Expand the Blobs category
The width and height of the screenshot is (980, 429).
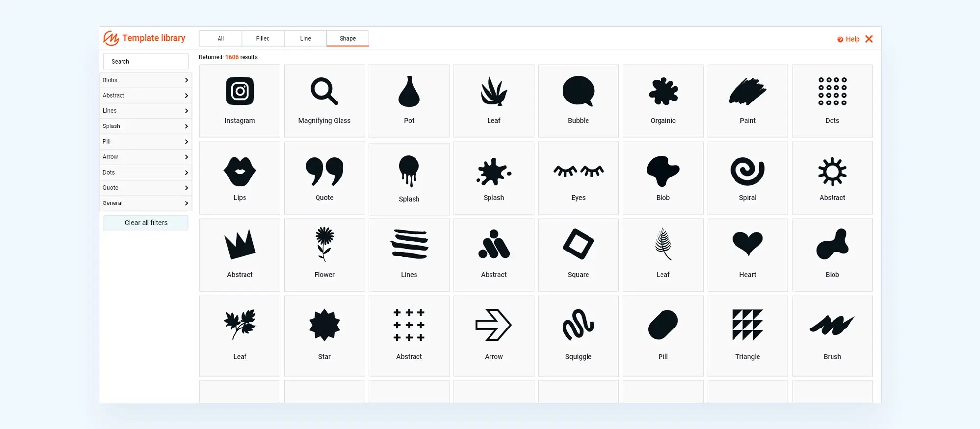tap(146, 80)
